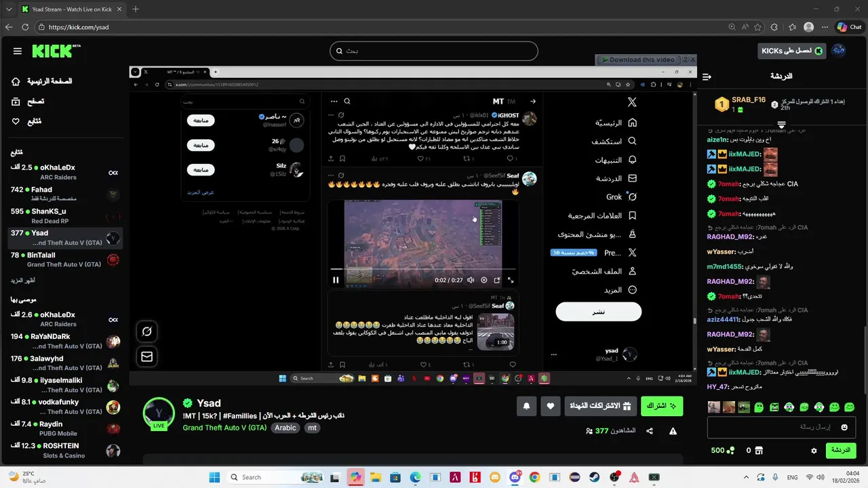Click the Get KICKs button

(791, 51)
